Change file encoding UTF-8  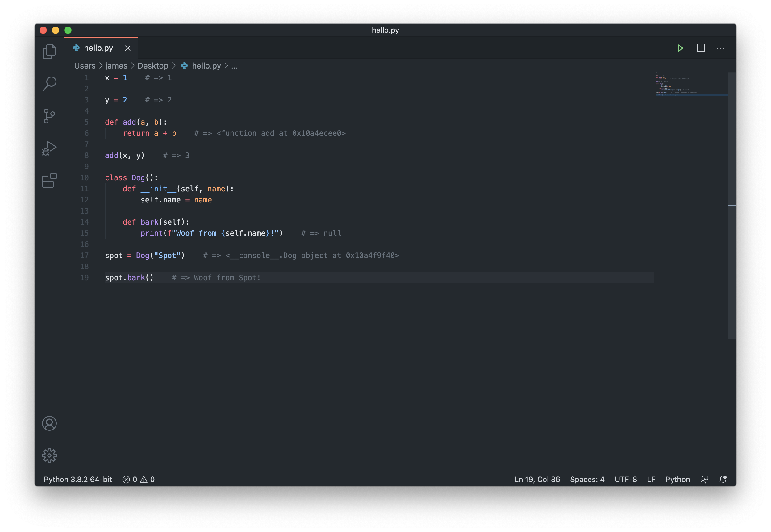click(626, 479)
